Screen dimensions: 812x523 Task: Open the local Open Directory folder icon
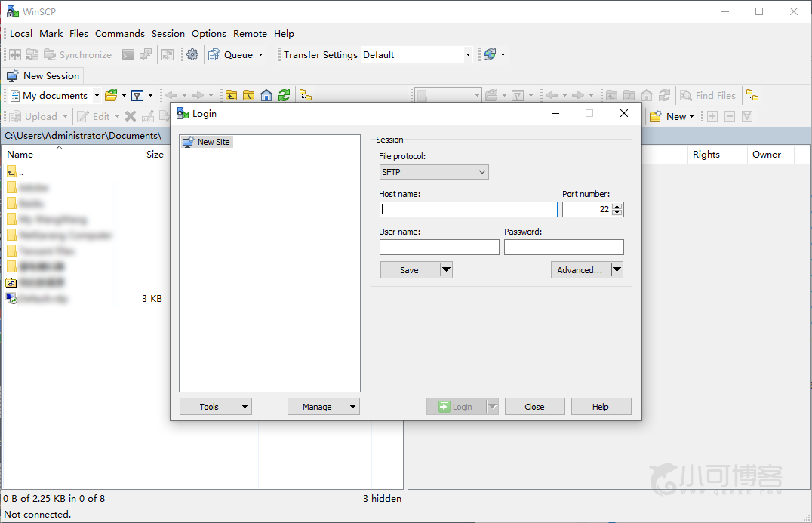pos(111,95)
